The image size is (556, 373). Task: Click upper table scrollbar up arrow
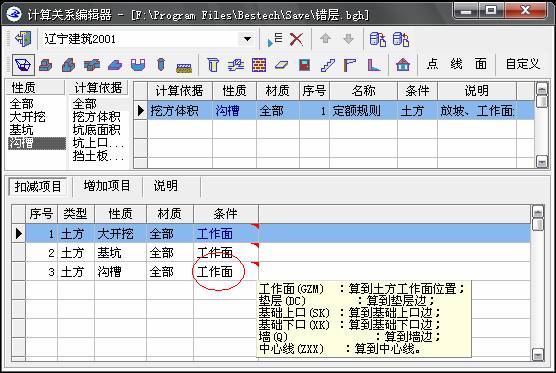tap(541, 89)
